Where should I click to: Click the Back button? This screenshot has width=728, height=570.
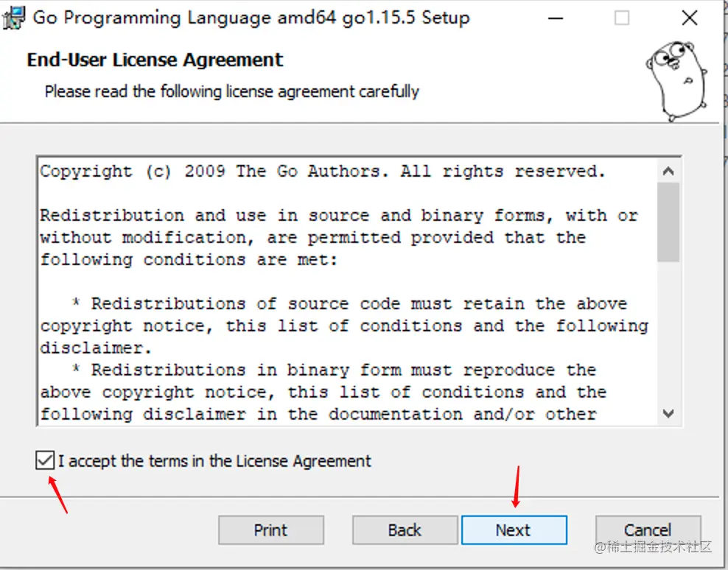pos(404,529)
